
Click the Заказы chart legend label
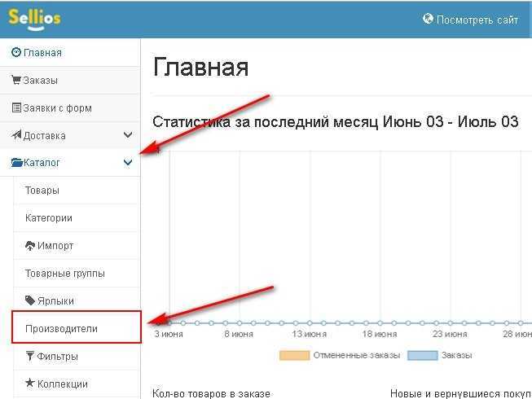coord(457,355)
